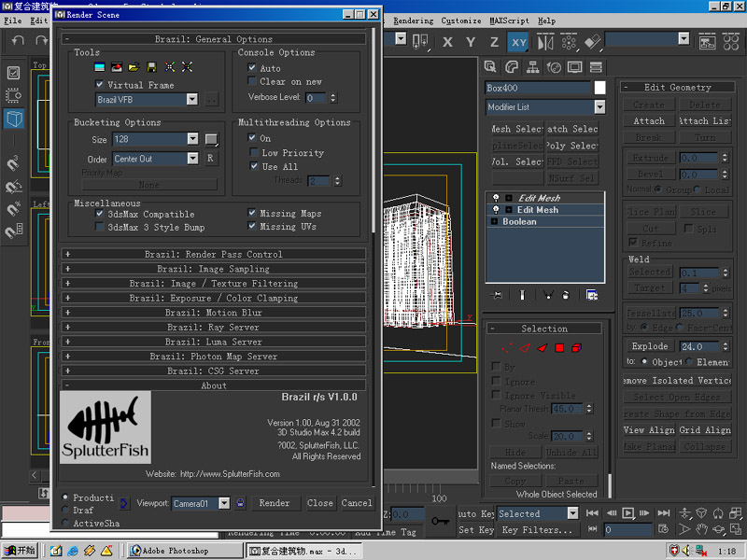Switch to the Modify command panel
Viewport: 747px width, 560px height.
(x=512, y=67)
